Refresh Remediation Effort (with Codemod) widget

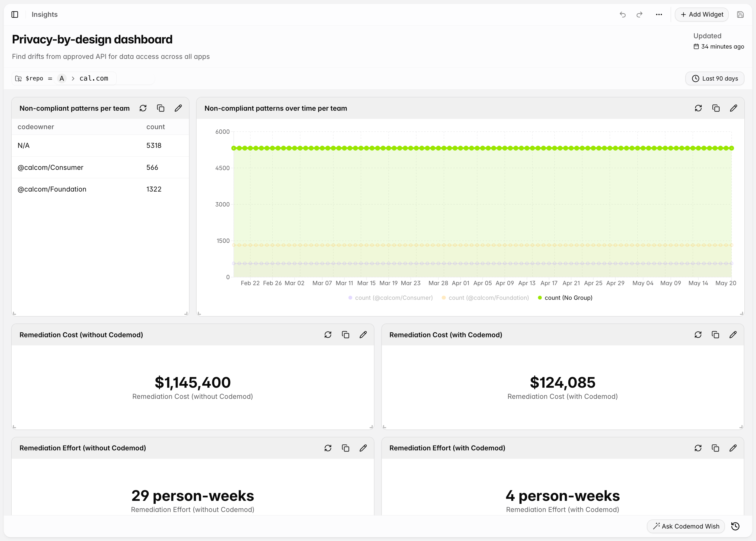[x=698, y=448]
